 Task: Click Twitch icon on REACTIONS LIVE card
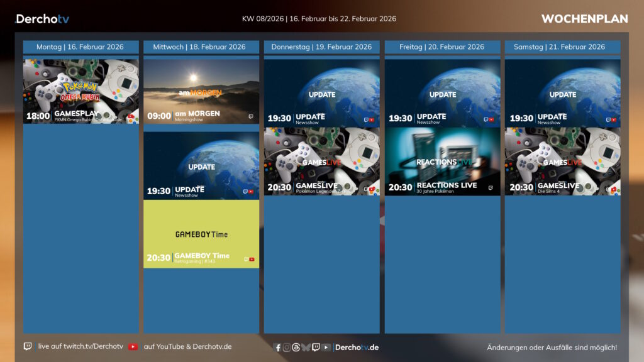point(491,187)
